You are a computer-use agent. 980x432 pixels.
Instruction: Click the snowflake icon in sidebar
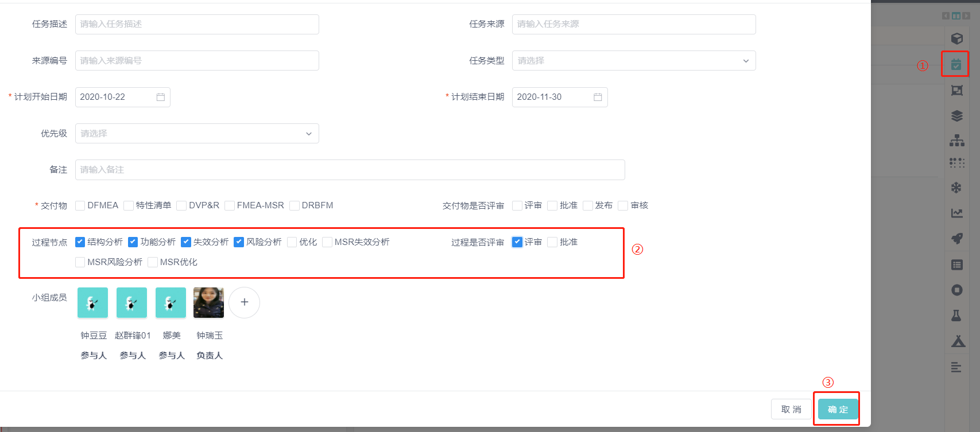pos(956,188)
